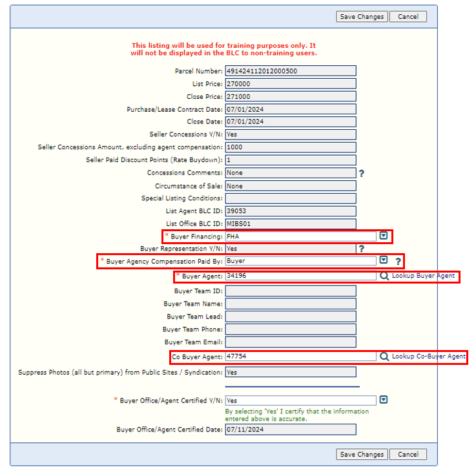Screen dimensions: 476x476
Task: Expand the Buyer Financing dropdown arrow
Action: click(384, 236)
